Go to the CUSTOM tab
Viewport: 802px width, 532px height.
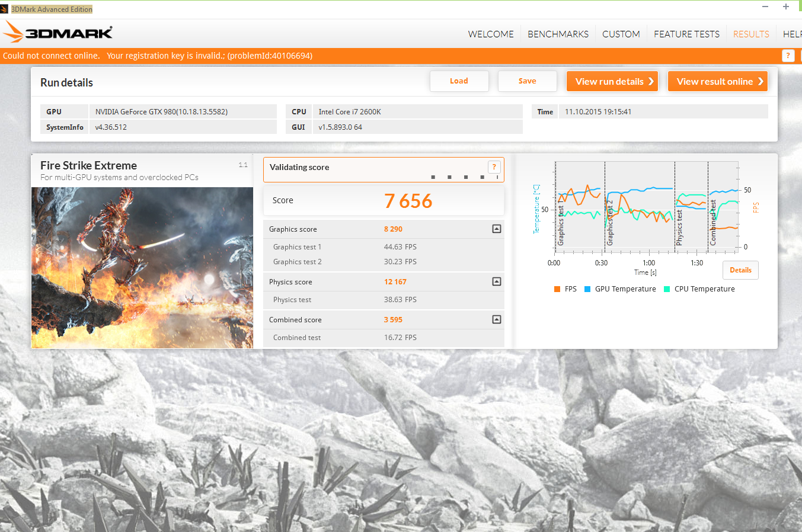621,34
